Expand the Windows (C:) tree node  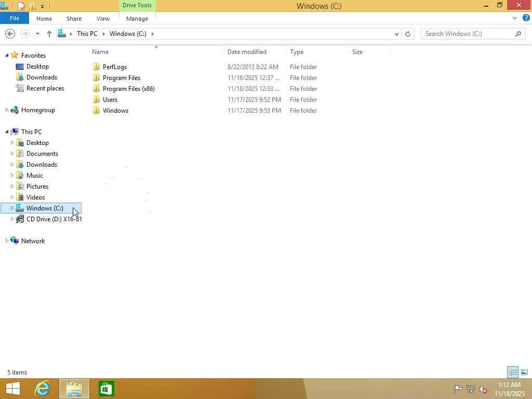pyautogui.click(x=12, y=208)
